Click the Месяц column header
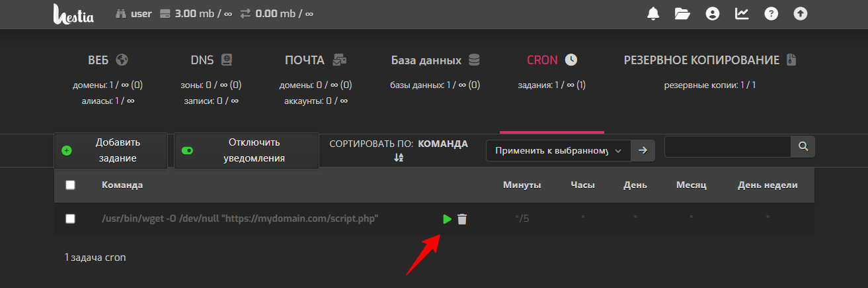 pos(691,185)
